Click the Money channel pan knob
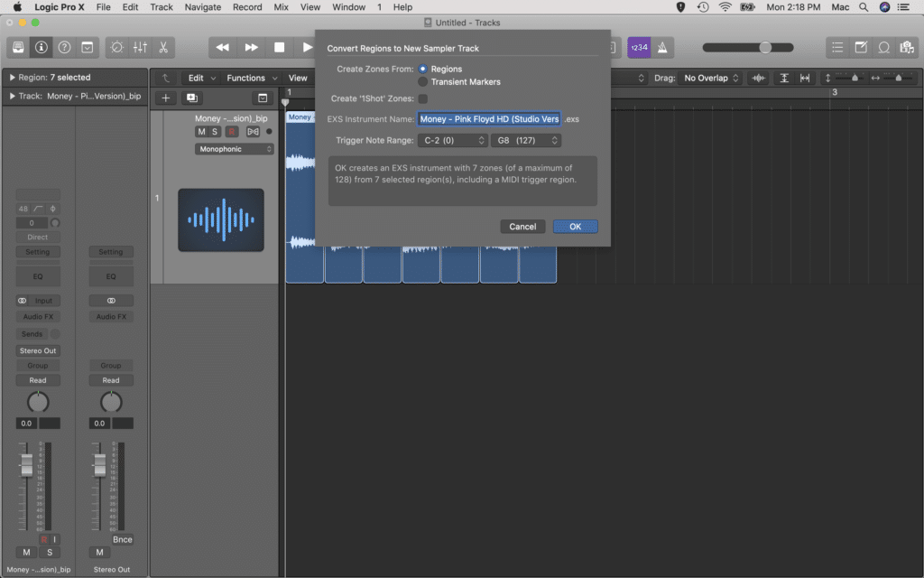The height and width of the screenshot is (578, 924). tap(38, 402)
